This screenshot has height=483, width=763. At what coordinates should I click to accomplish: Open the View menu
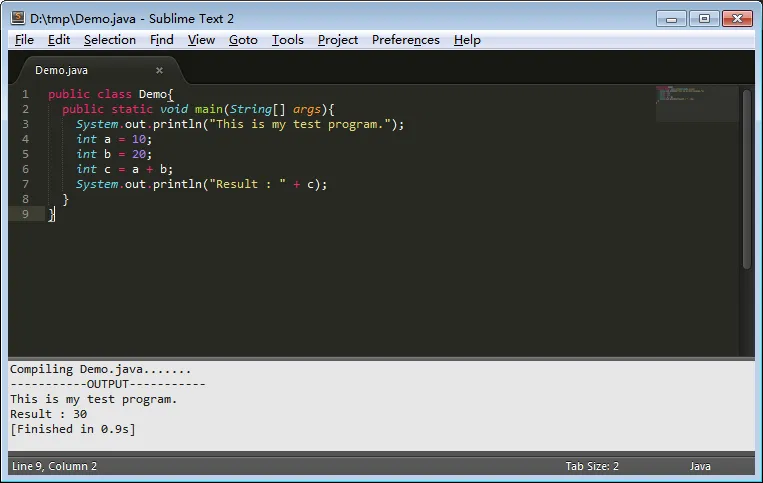(201, 40)
